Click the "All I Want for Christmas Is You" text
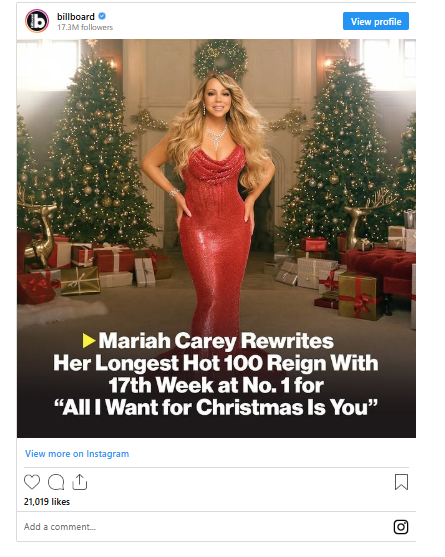The height and width of the screenshot is (557, 445). [216, 407]
